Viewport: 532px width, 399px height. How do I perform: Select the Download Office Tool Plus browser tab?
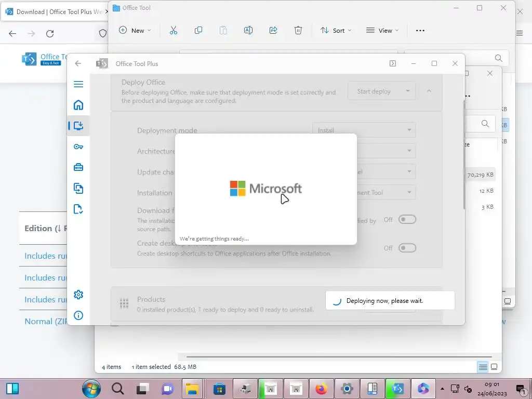pyautogui.click(x=54, y=12)
